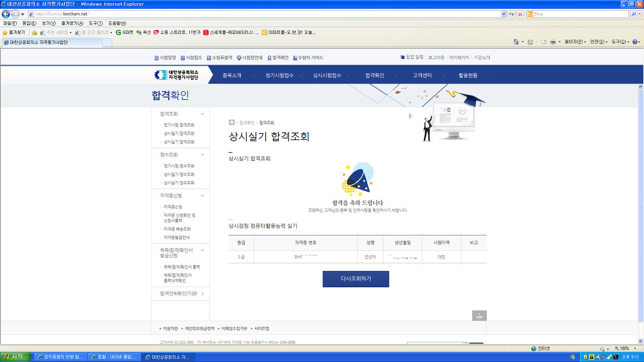Click the blue Help question-mark icon
The image size is (644, 362).
coord(635,42)
